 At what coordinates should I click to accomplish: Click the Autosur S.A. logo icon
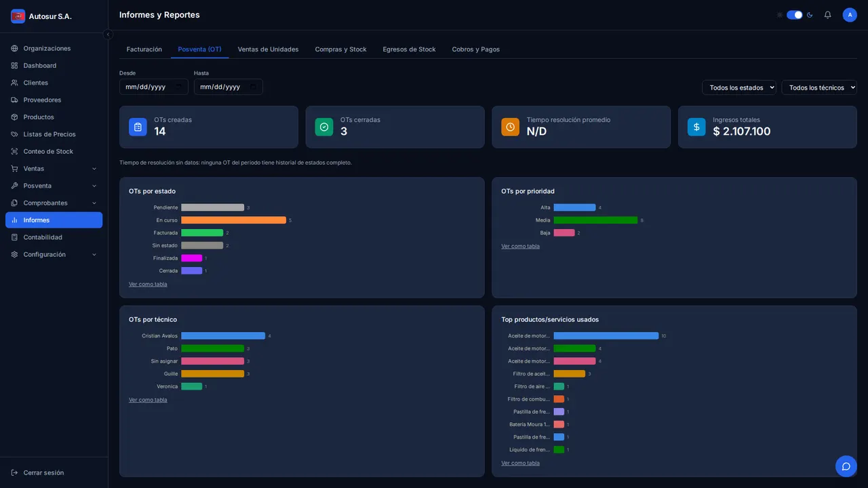(x=18, y=16)
